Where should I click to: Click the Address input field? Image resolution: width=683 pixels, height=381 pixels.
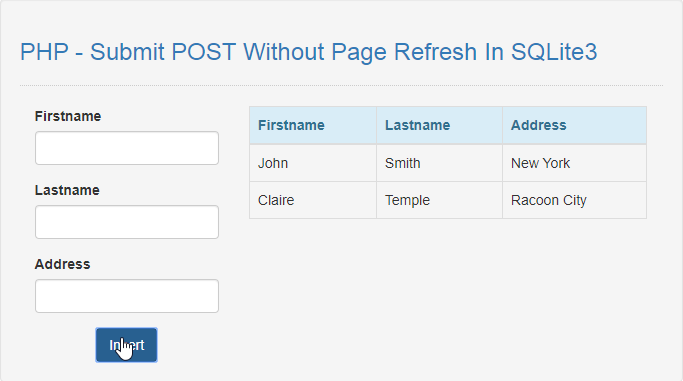pos(127,296)
